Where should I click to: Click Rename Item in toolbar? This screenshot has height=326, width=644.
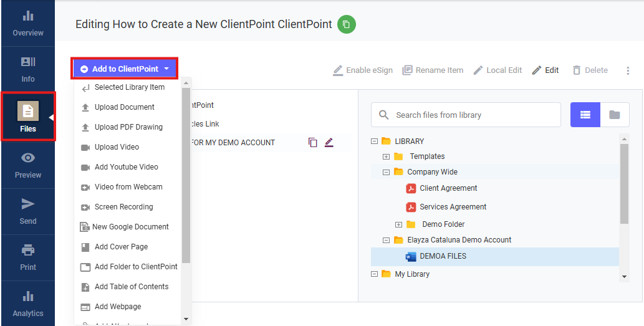[433, 70]
